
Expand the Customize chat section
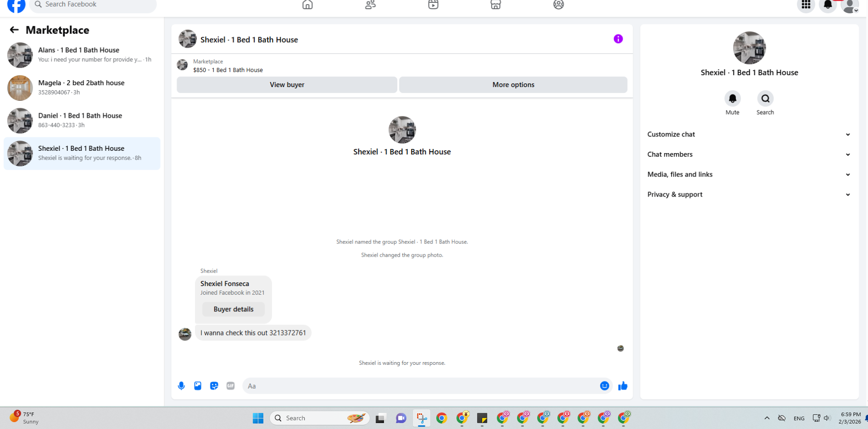click(749, 134)
